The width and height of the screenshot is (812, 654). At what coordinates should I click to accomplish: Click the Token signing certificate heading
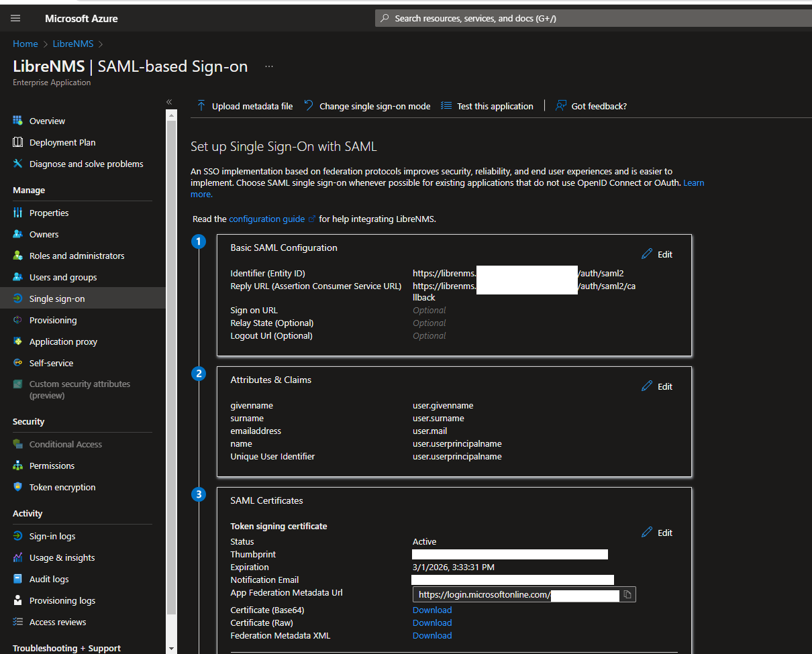278,526
